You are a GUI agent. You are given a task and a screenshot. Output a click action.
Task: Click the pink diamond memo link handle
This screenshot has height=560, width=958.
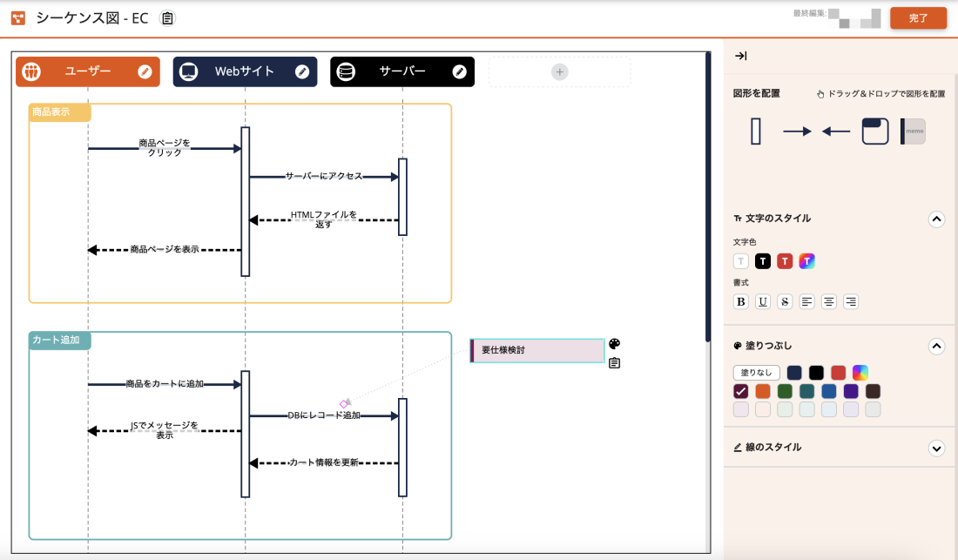344,403
